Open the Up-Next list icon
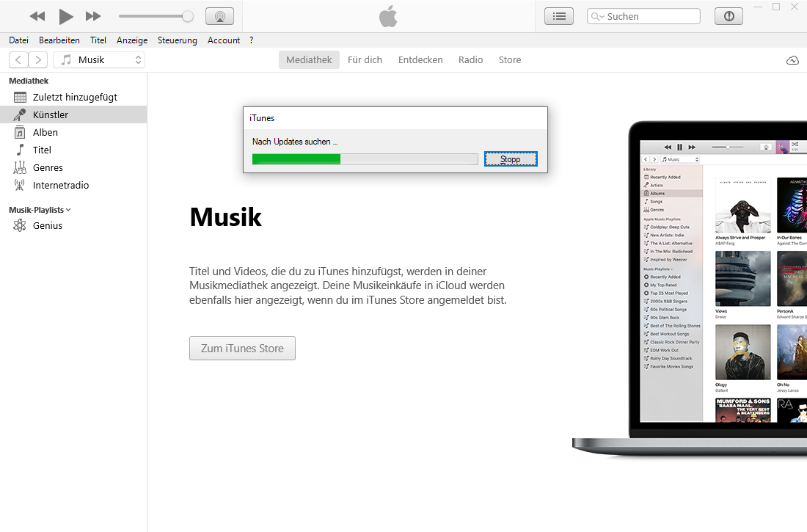 point(559,15)
